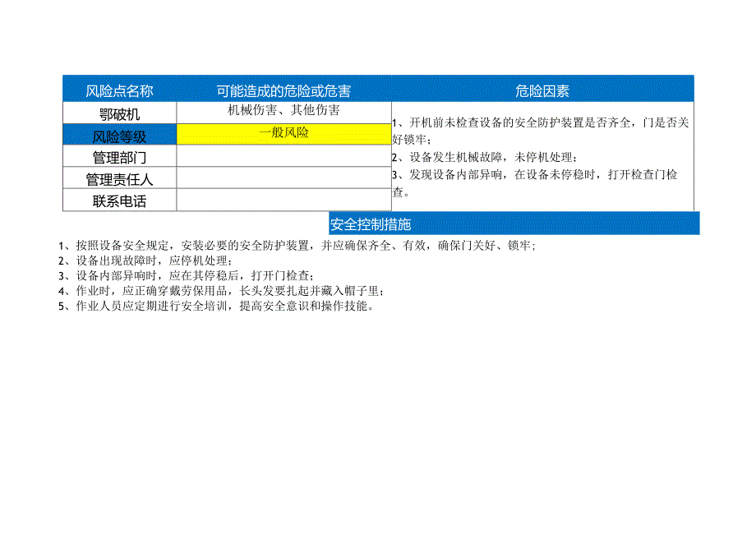Click the empty cell beside 管理部门
756x535 pixels.
pyautogui.click(x=283, y=156)
